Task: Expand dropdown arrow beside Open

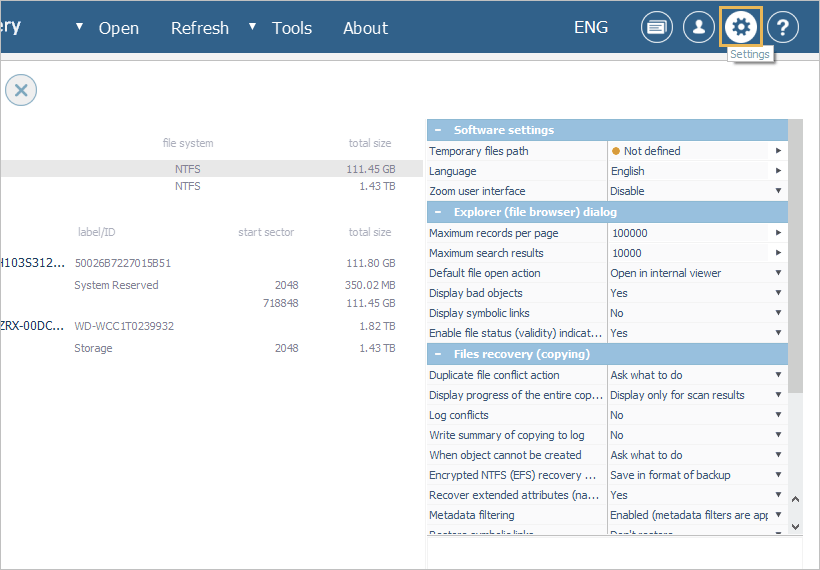Action: tap(79, 26)
